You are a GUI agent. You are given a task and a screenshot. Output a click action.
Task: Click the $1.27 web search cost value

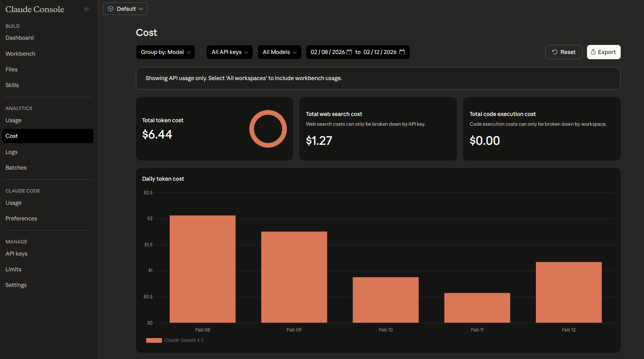319,141
